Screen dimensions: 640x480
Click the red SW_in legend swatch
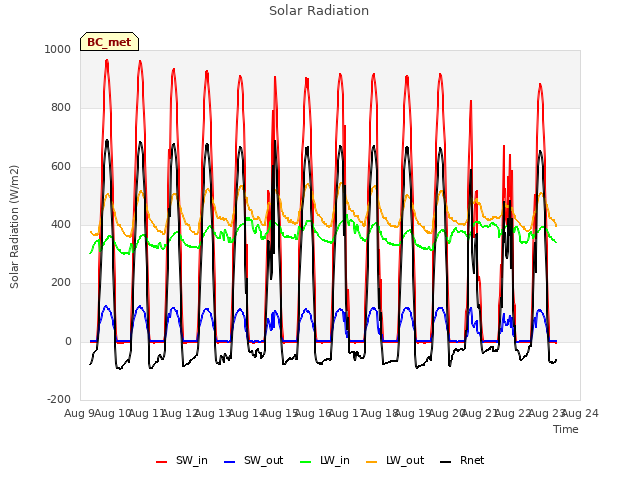pyautogui.click(x=161, y=462)
